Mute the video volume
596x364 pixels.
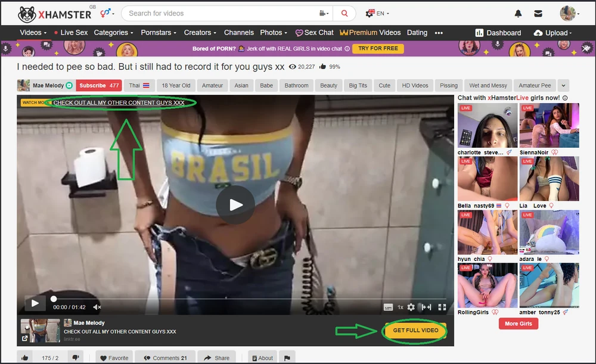(x=97, y=307)
